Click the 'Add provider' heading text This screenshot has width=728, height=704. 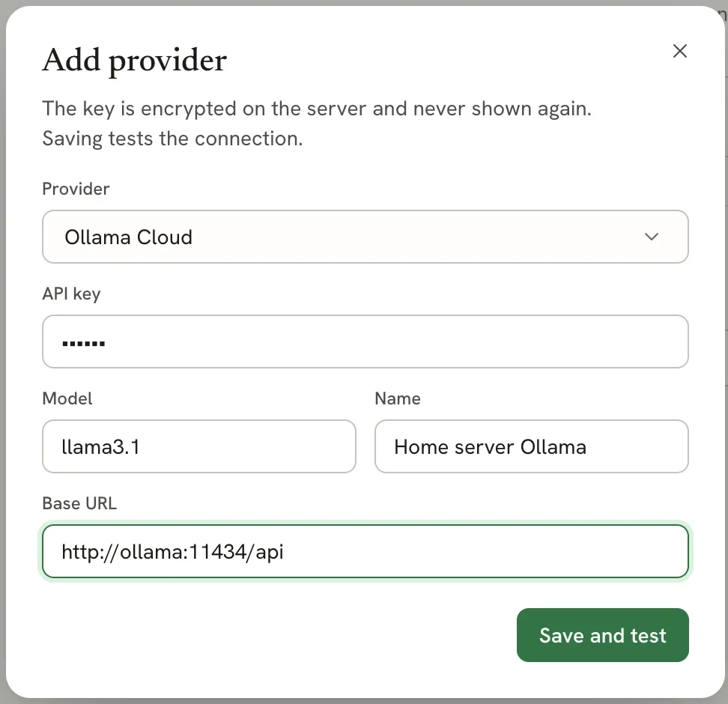(135, 61)
